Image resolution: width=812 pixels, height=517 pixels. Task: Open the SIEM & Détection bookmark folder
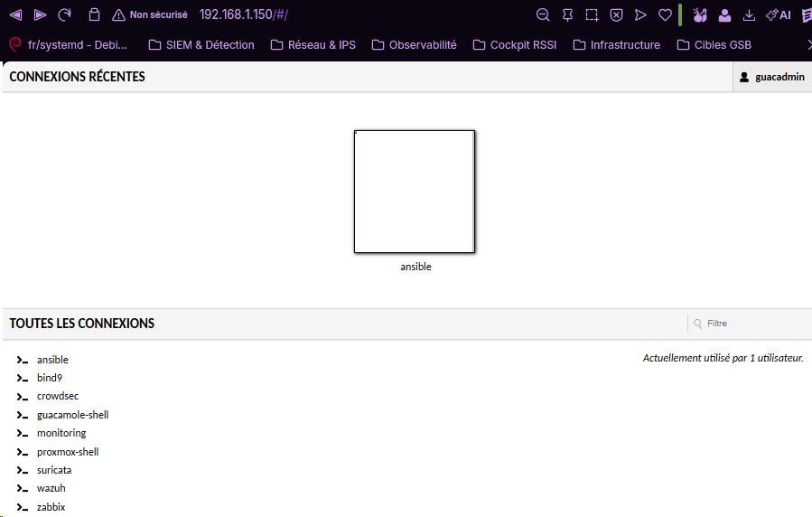(201, 45)
